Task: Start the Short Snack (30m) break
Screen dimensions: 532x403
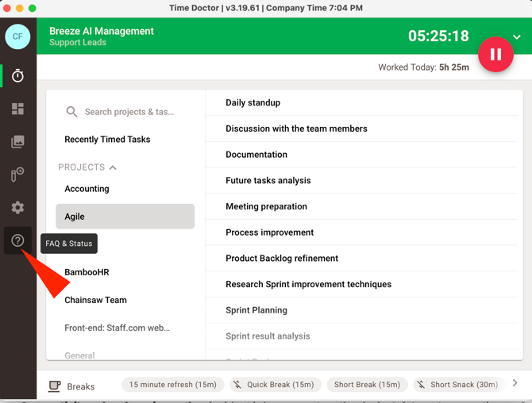Action: 460,385
